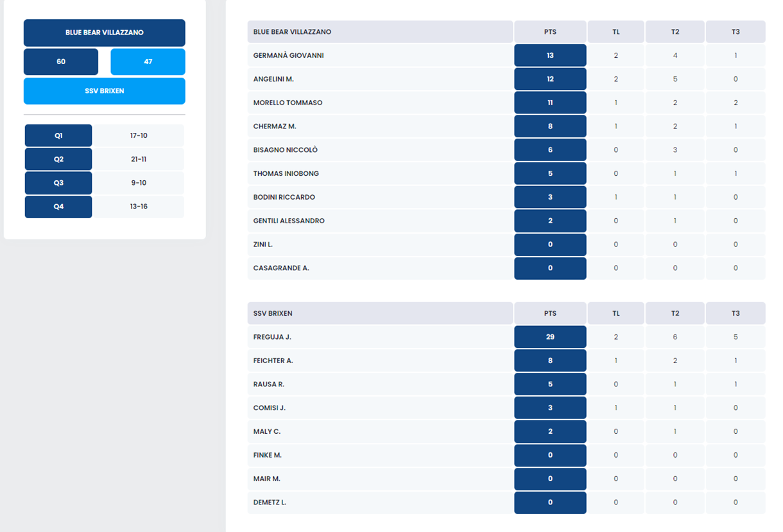Click the home score 60 box
The image size is (783, 532).
click(x=61, y=62)
